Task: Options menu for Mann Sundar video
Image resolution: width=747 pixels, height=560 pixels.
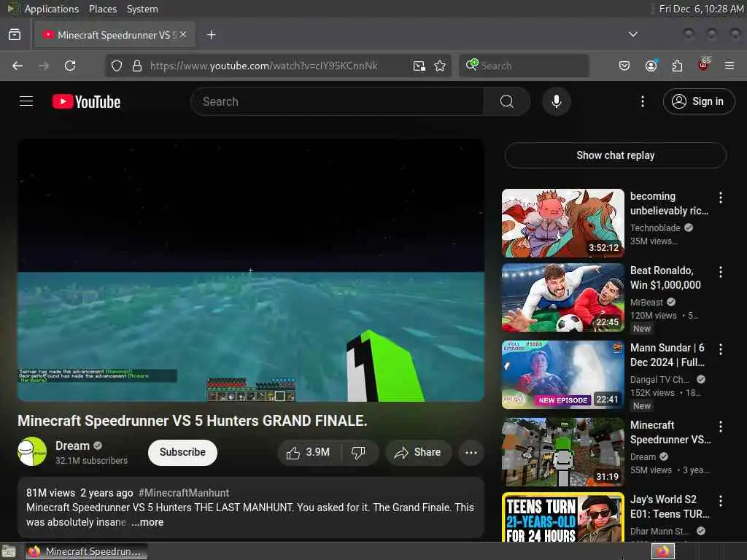Action: click(x=720, y=349)
